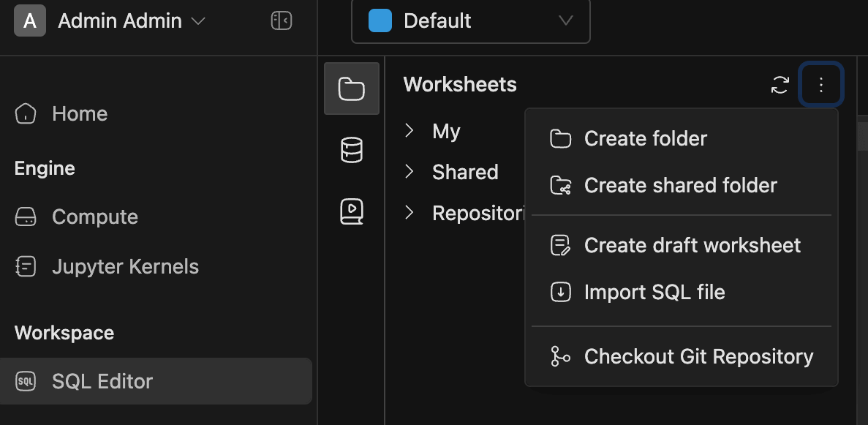
Task: Expand the Shared worksheets folder
Action: click(x=409, y=172)
